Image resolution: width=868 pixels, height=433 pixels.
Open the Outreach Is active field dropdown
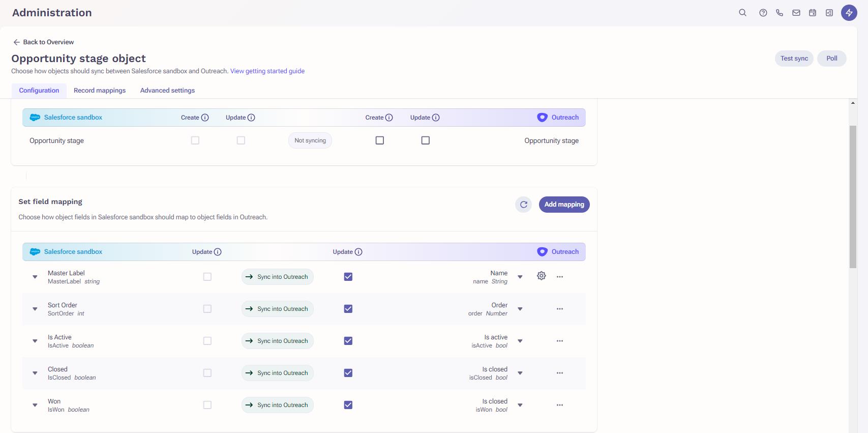(520, 341)
